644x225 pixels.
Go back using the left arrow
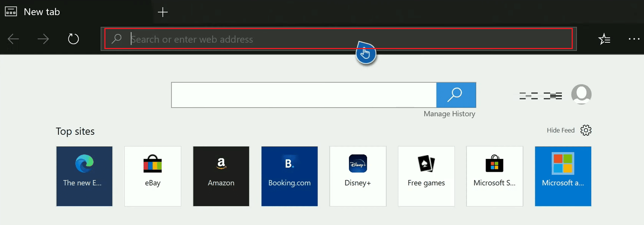[x=13, y=39]
